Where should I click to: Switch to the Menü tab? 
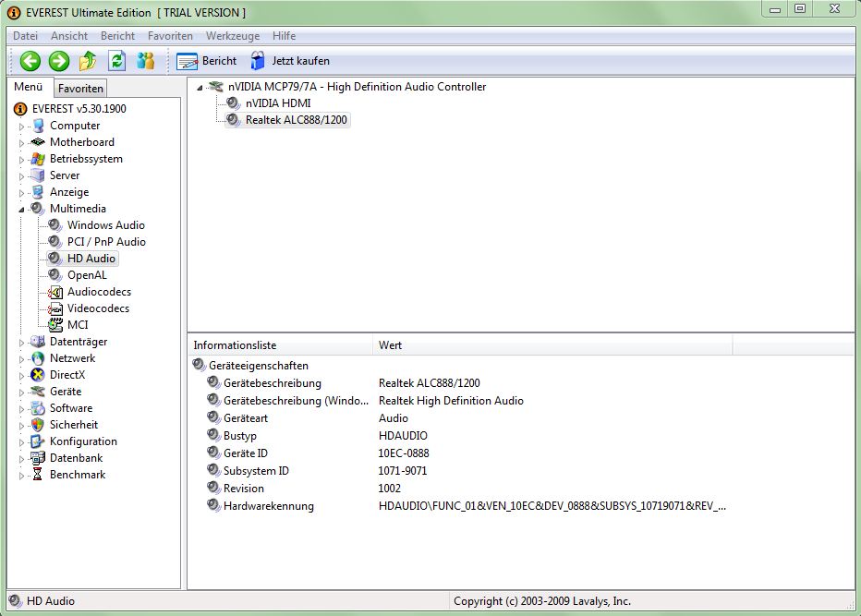point(29,87)
